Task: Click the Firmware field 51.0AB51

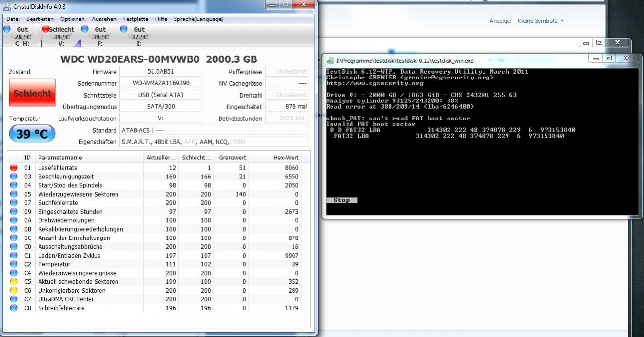Action: (161, 72)
